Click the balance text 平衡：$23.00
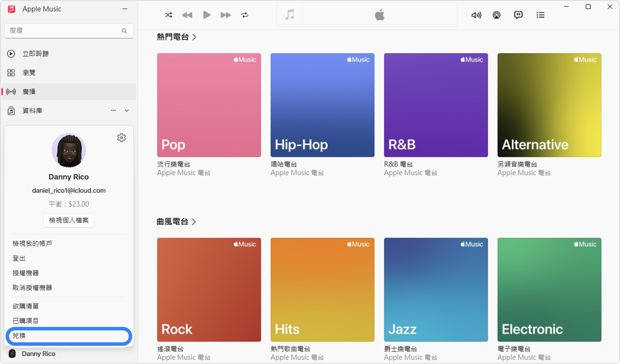This screenshot has width=620, height=364. [69, 204]
